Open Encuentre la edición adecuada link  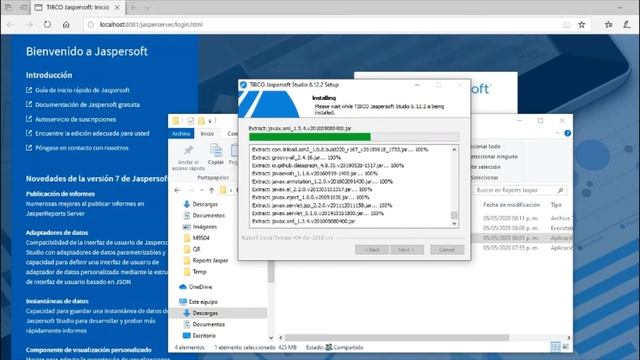(92, 133)
